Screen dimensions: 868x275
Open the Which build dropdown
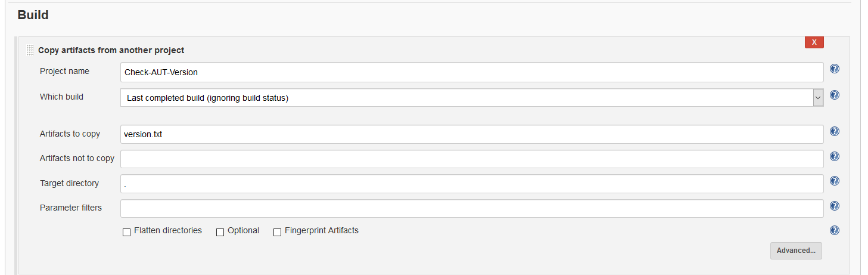472,98
